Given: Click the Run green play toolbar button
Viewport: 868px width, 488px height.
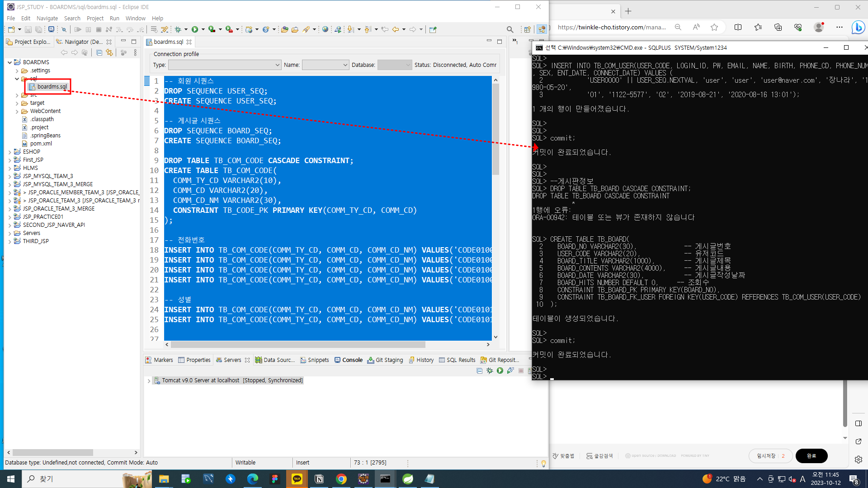Looking at the screenshot, I should click(x=195, y=29).
